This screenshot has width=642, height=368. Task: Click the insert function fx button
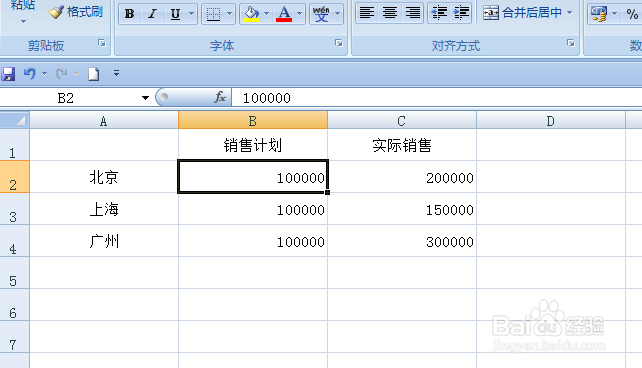coord(220,97)
